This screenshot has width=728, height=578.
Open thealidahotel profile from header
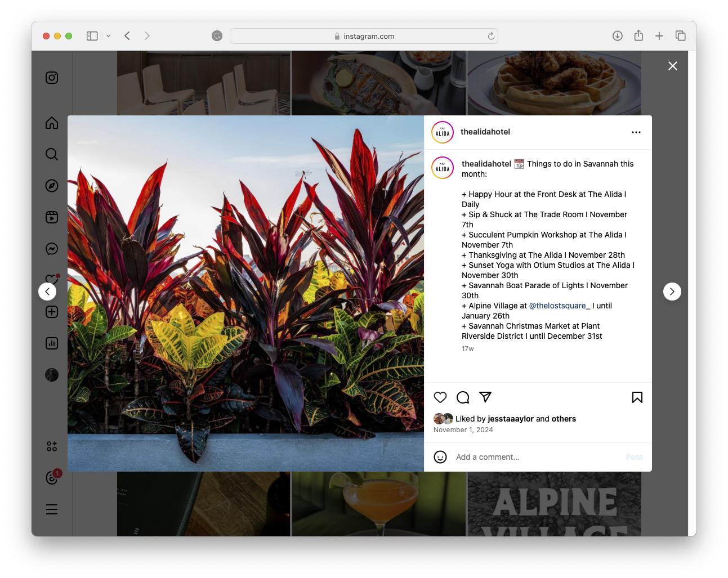pos(485,132)
